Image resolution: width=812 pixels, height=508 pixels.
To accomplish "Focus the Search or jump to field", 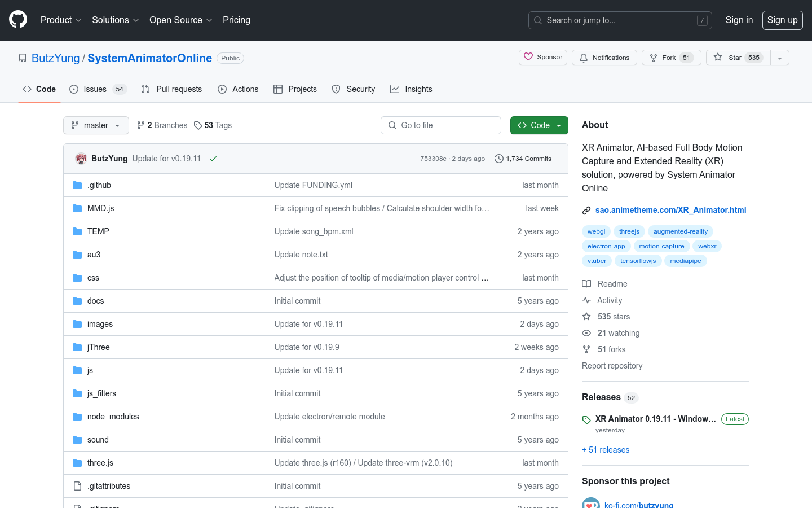I will tap(620, 20).
